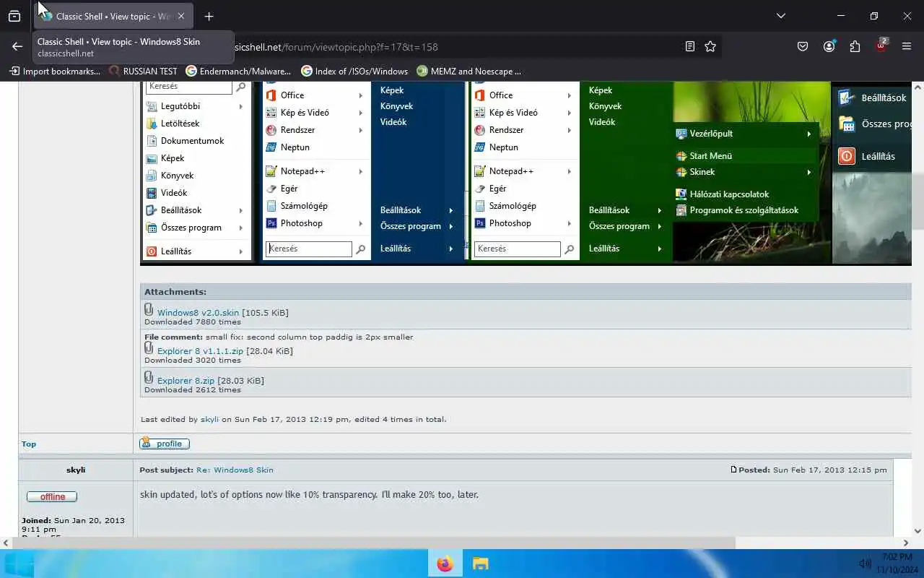Select the Classic Shell View topic tab
The image size is (924, 578).
tap(113, 16)
